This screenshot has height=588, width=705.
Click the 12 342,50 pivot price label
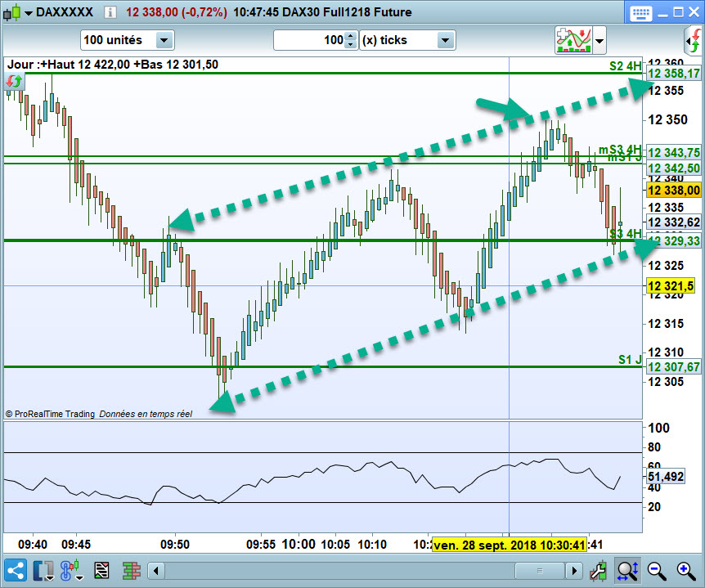click(x=674, y=168)
